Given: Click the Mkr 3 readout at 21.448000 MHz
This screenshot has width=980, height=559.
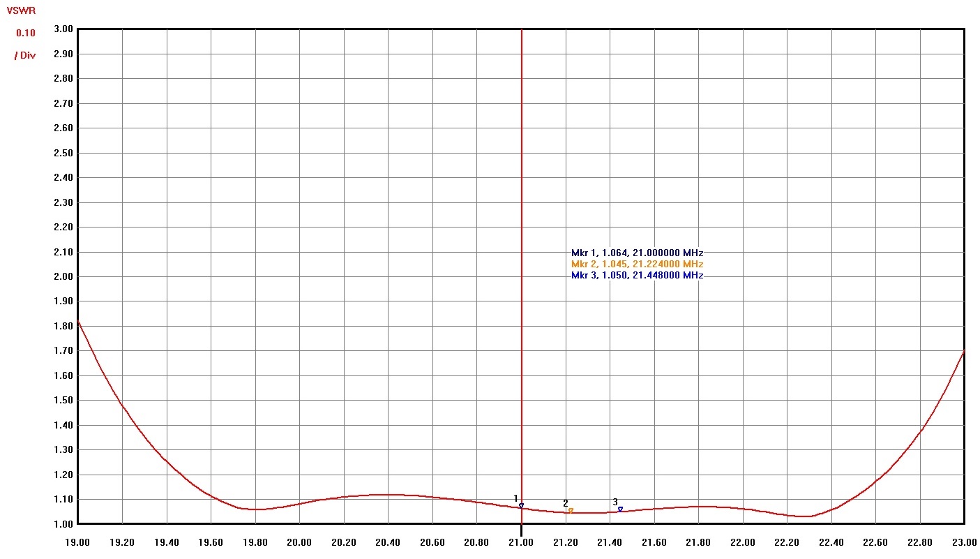Looking at the screenshot, I should pos(637,276).
